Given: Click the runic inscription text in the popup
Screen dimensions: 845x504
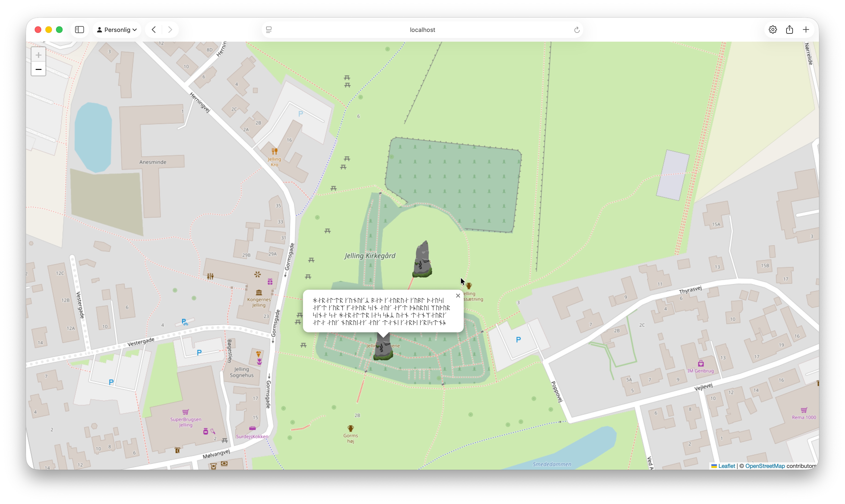Looking at the screenshot, I should pos(381,311).
